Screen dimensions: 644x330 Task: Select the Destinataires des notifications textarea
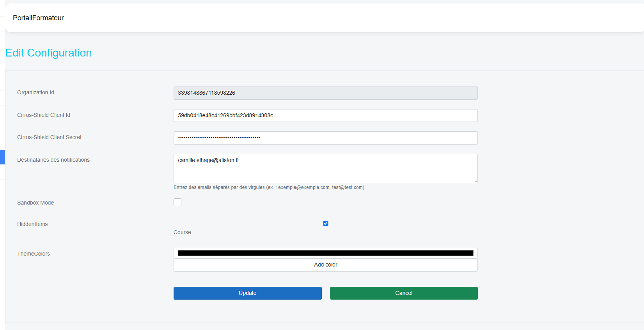pos(326,168)
